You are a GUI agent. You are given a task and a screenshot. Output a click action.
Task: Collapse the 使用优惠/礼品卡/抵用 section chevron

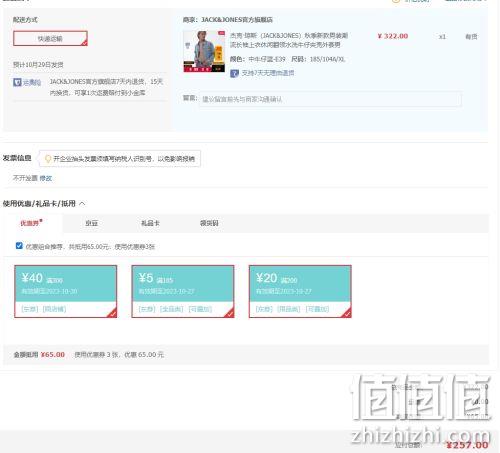click(x=82, y=203)
